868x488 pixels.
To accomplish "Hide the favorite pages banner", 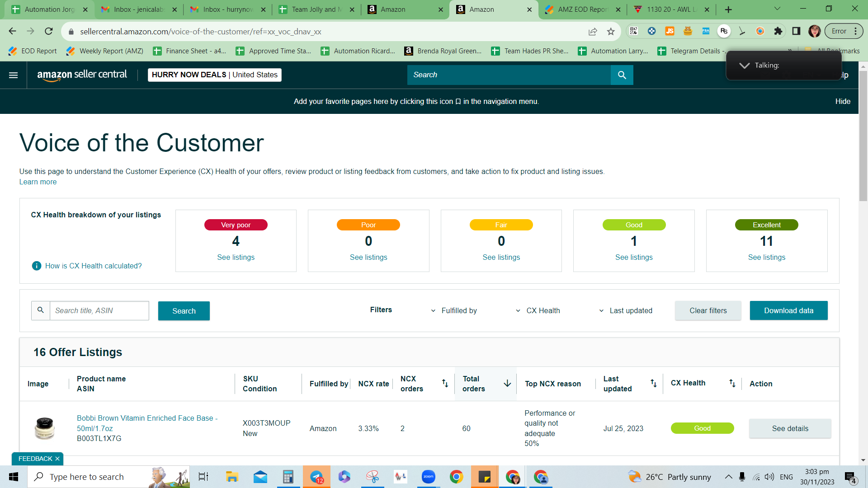I will [x=843, y=101].
